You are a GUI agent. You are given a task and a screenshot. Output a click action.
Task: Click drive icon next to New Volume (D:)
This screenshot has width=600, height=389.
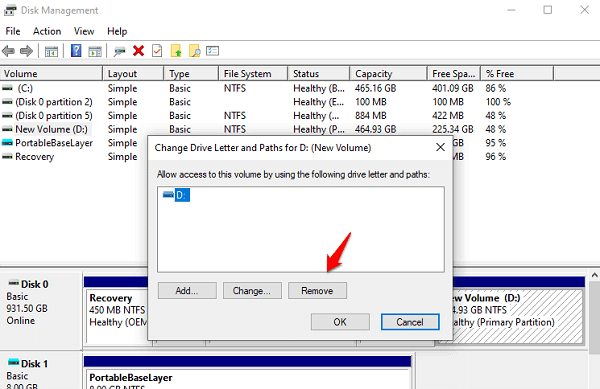(7, 129)
